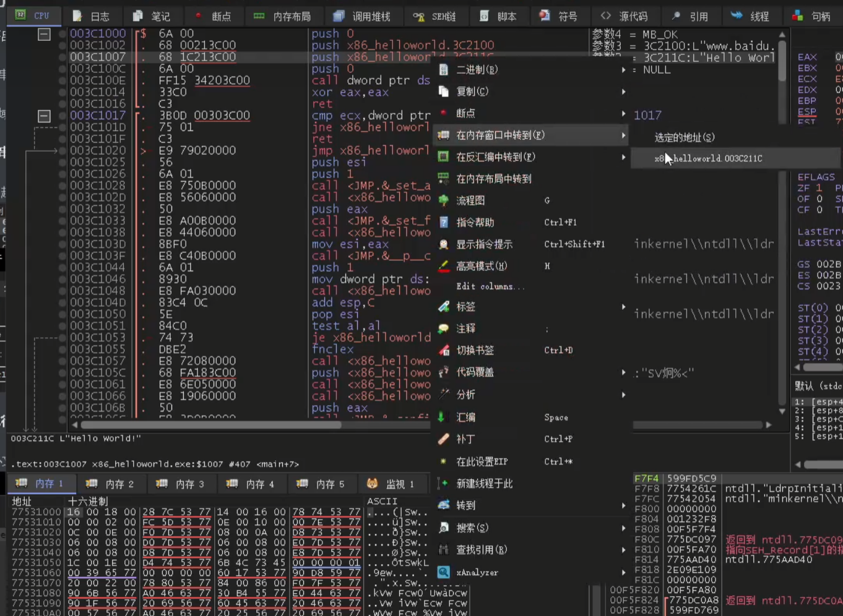The image size is (843, 616).
Task: Expand arrow next to xAnalyzer entry
Action: click(623, 572)
